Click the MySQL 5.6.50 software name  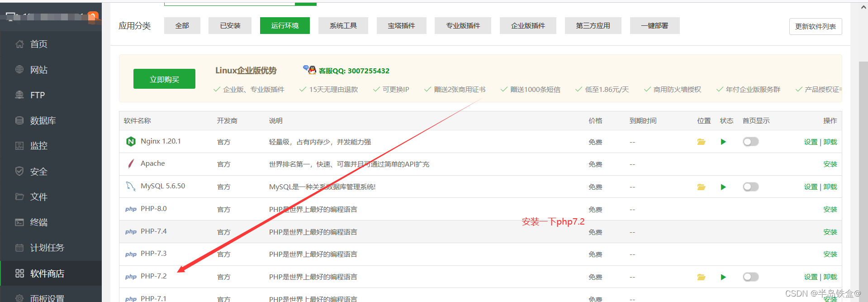click(x=163, y=186)
